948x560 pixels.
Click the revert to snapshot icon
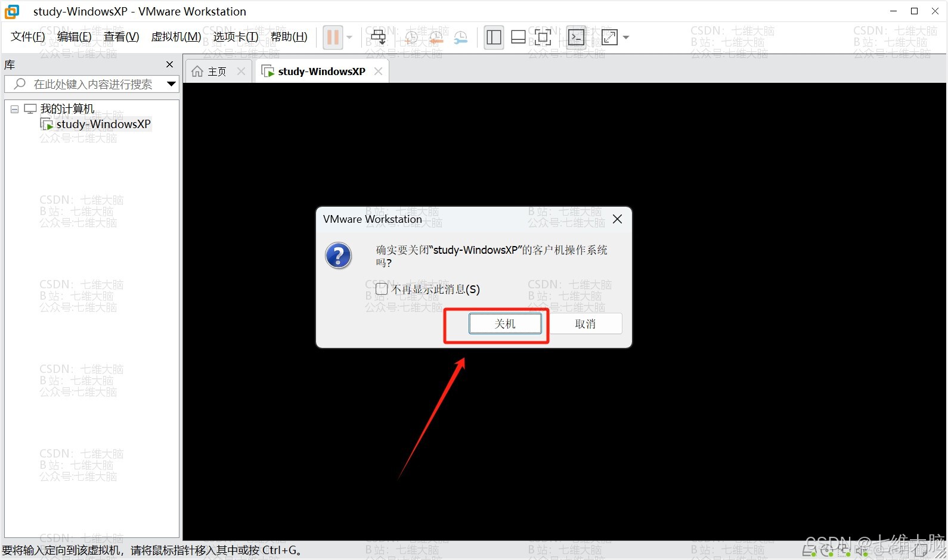tap(436, 38)
